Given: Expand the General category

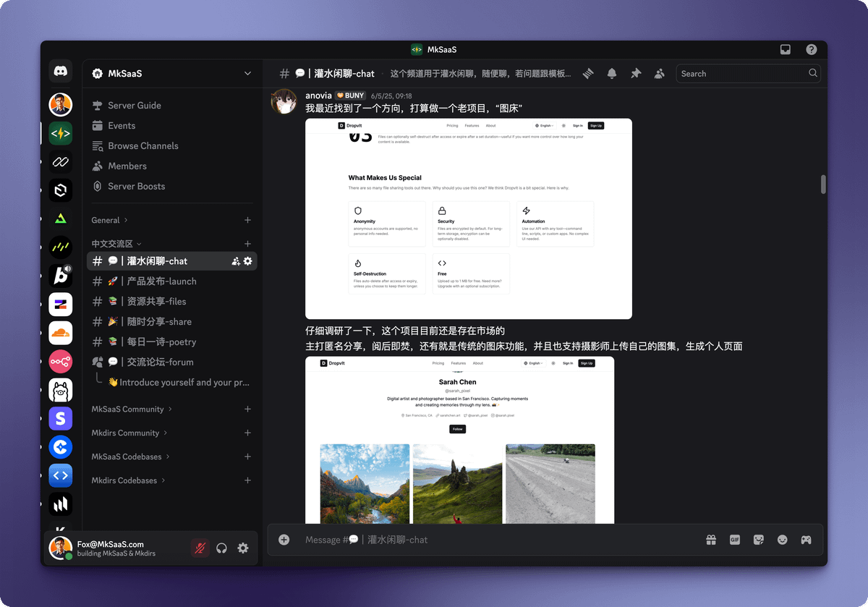Looking at the screenshot, I should click(x=110, y=220).
